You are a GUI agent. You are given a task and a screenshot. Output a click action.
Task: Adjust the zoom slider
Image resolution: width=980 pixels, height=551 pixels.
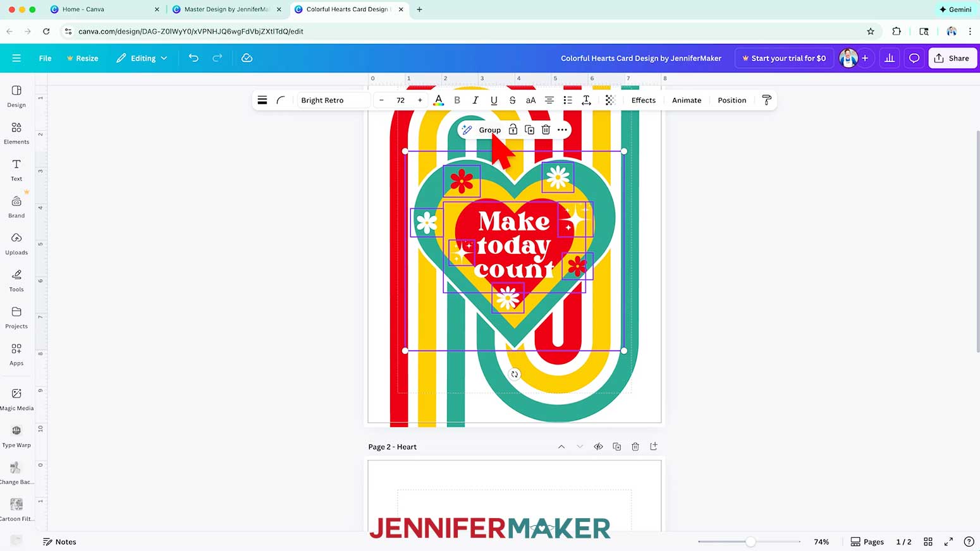tap(750, 542)
